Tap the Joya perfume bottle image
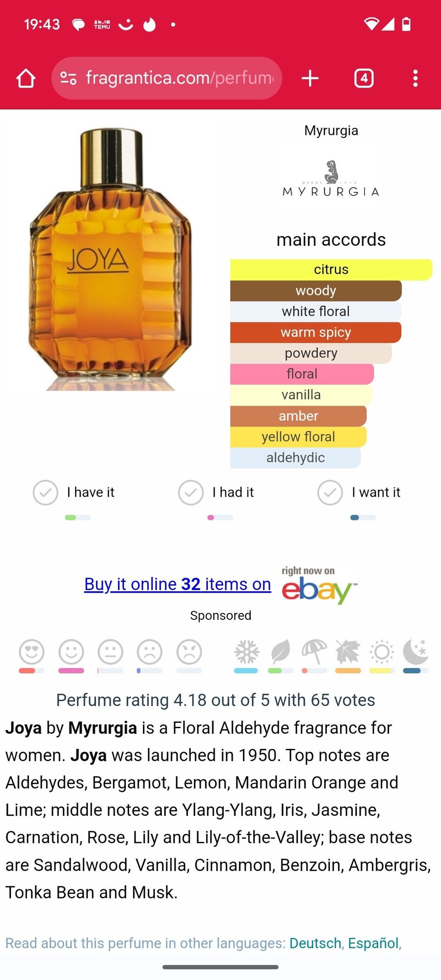Viewport: 441px width, 980px height. (x=110, y=260)
